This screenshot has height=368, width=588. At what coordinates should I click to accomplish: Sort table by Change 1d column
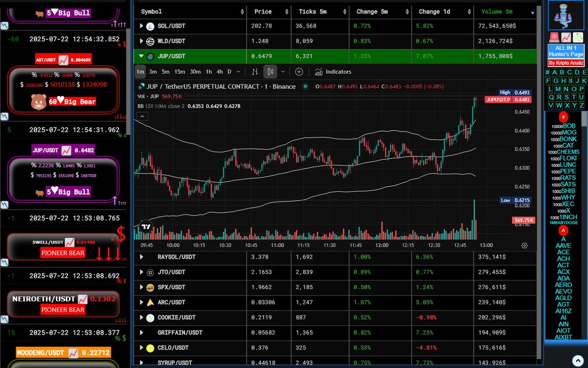click(x=443, y=11)
